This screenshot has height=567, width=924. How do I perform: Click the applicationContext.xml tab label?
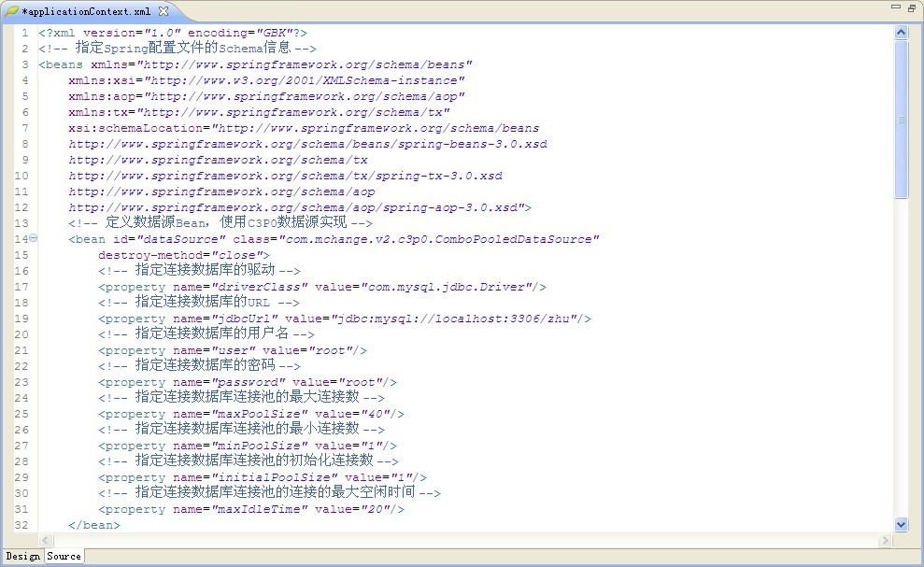pyautogui.click(x=89, y=11)
